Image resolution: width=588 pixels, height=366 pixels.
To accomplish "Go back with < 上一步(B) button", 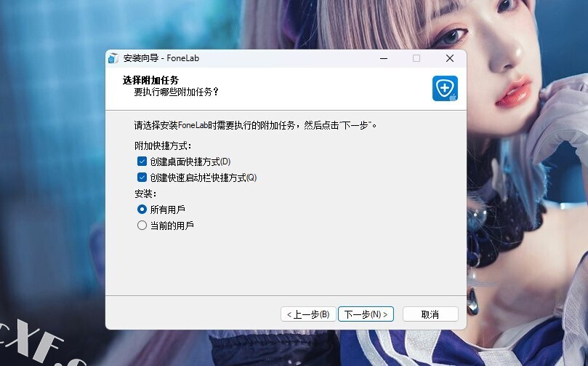I will [x=307, y=314].
